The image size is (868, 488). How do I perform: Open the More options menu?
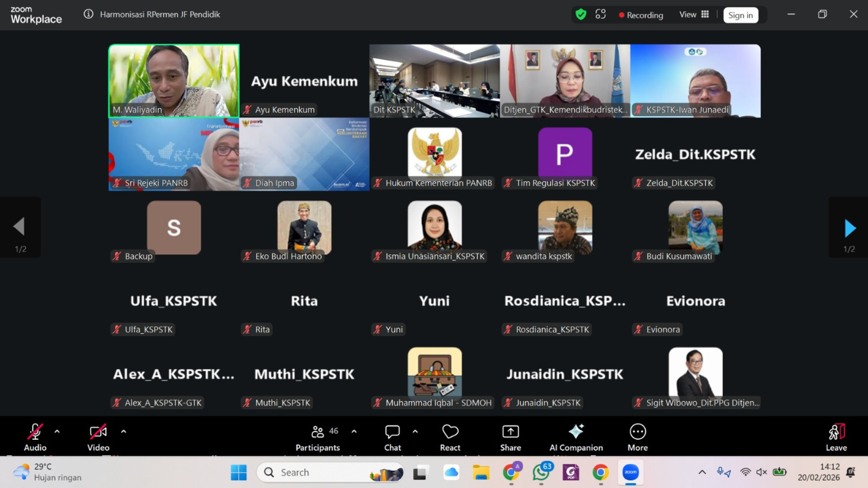pos(637,432)
